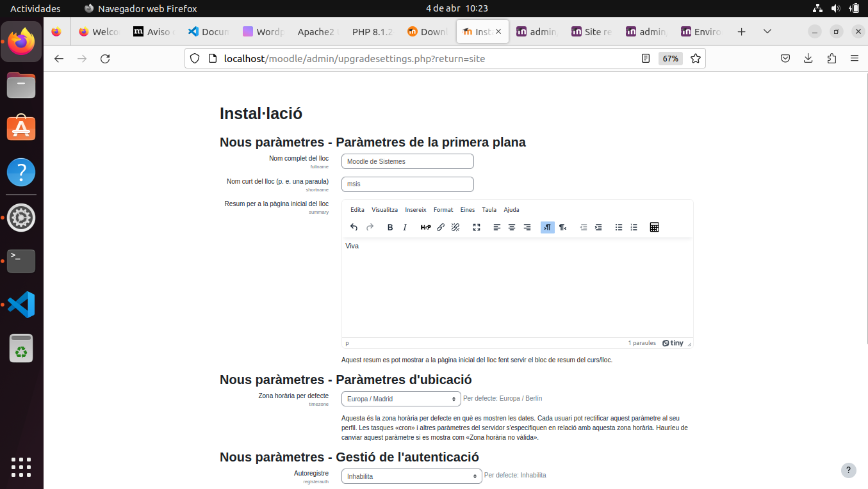Open the table insertion tool icon

[654, 227]
